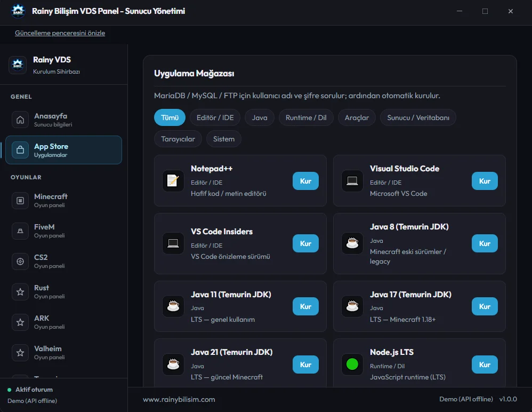The width and height of the screenshot is (532, 412).
Task: Click the GENEL section label
Action: pyautogui.click(x=21, y=97)
